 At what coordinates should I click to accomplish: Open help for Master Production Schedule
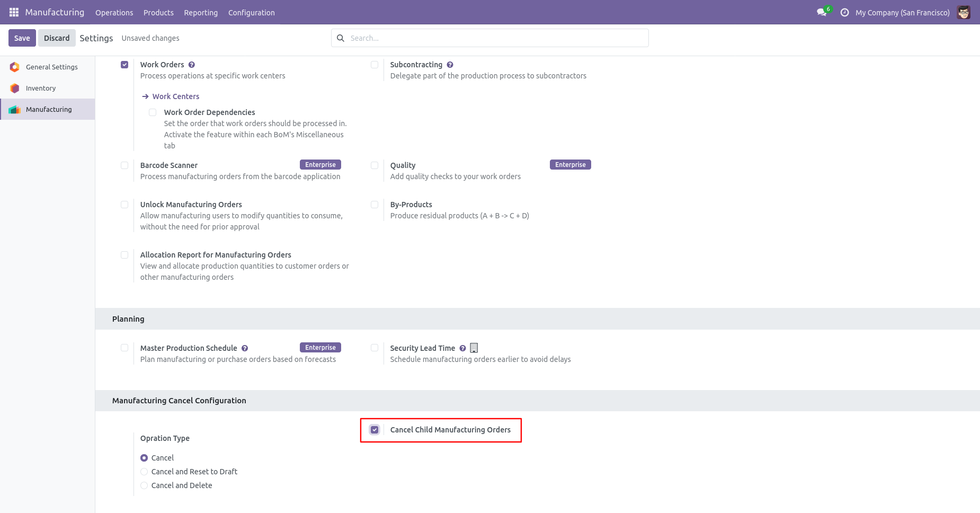tap(245, 348)
